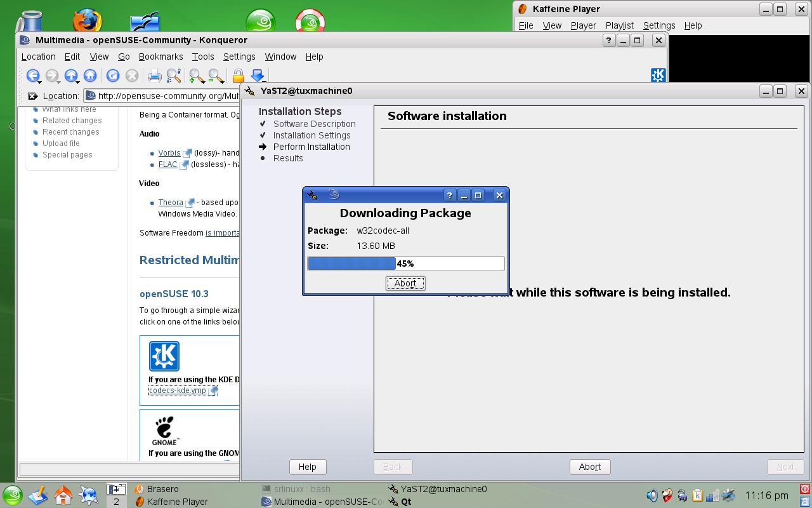Viewport: 812px width, 508px height.
Task: Click the KDE gear logo in Konqueror
Action: tap(658, 75)
